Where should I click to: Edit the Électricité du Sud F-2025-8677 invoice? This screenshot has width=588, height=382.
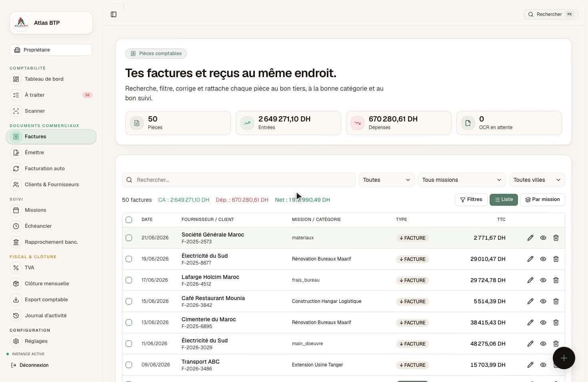click(530, 259)
